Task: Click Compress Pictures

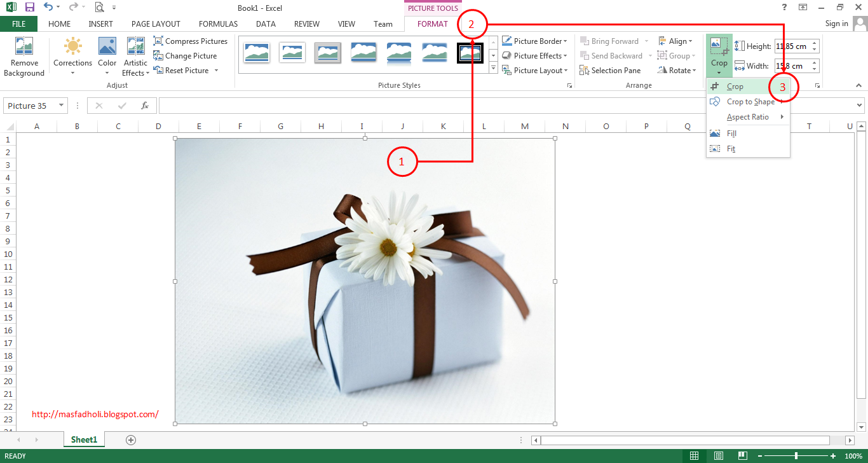Action: point(191,41)
